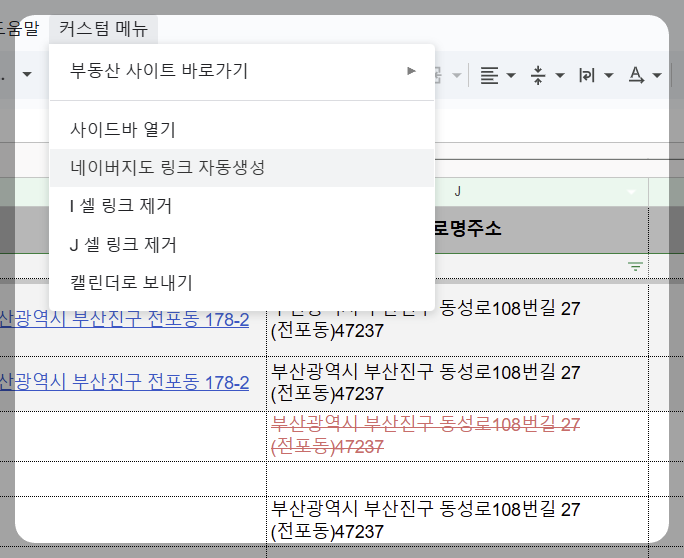Open the merge cells dropdown arrow
The height and width of the screenshot is (558, 684).
click(456, 75)
